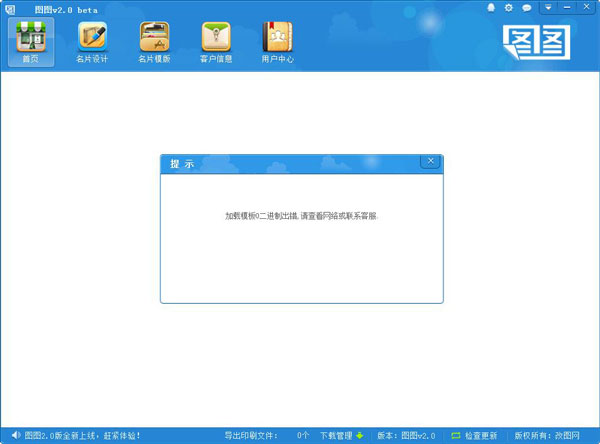Minimize the 图图 application window
Image resolution: width=600 pixels, height=444 pixels.
click(568, 7)
